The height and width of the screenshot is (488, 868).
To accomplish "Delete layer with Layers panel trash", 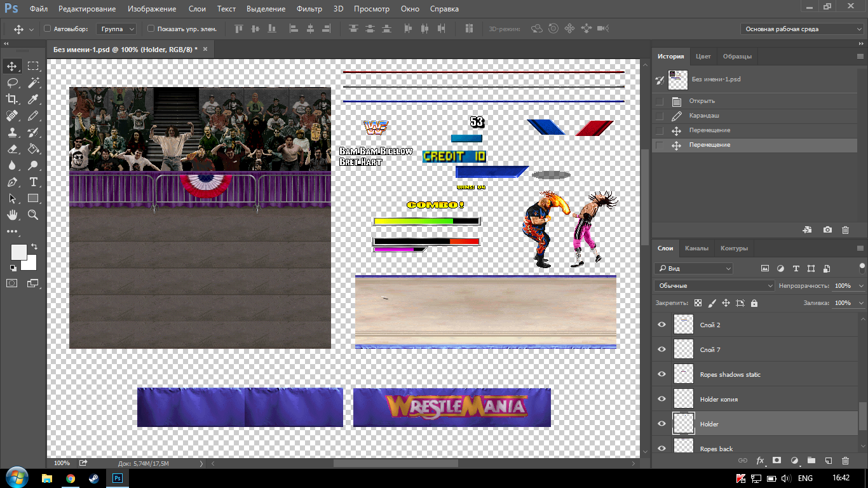I will 845,460.
